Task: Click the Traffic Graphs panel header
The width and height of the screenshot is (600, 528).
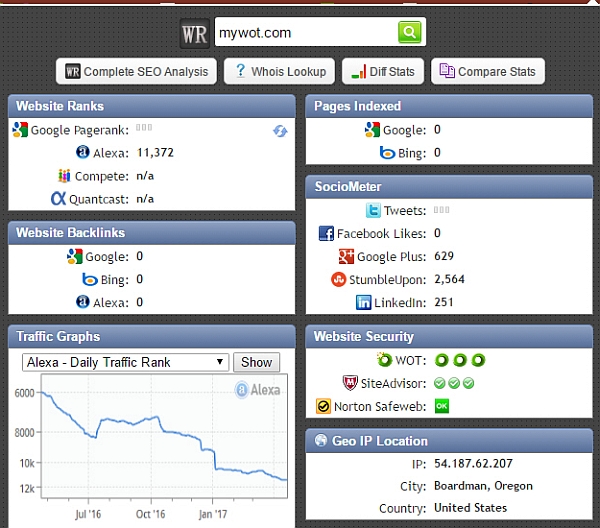Action: (152, 336)
